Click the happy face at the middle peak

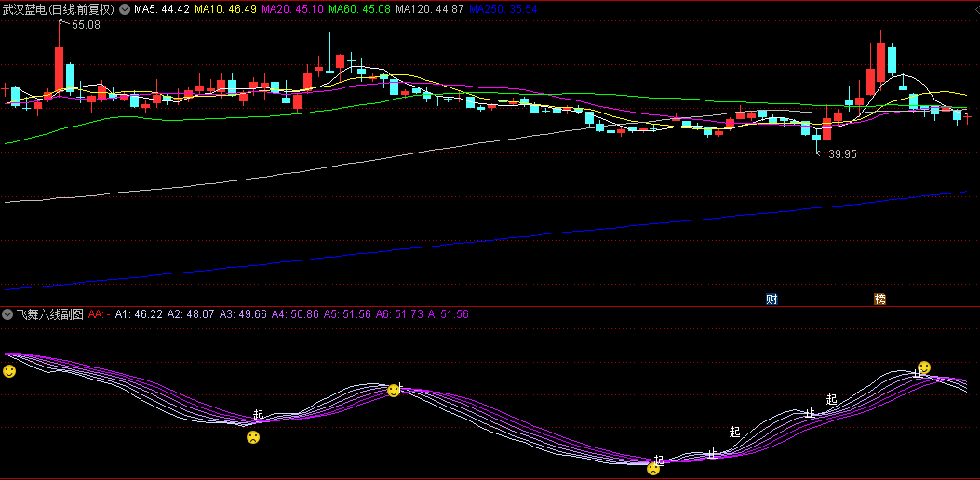point(393,391)
